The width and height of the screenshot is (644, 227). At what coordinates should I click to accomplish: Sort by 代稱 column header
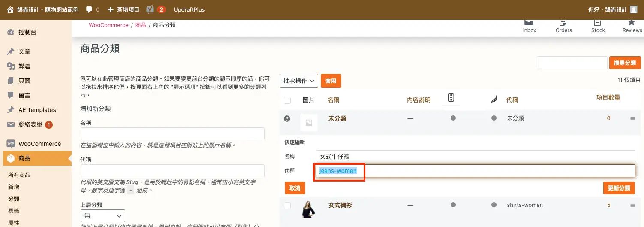pyautogui.click(x=512, y=100)
